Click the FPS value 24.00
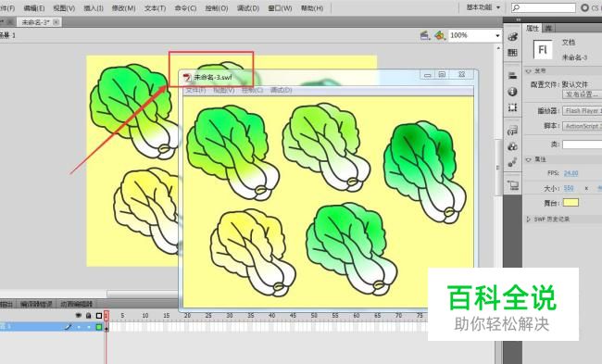The width and height of the screenshot is (602, 364). coord(571,173)
